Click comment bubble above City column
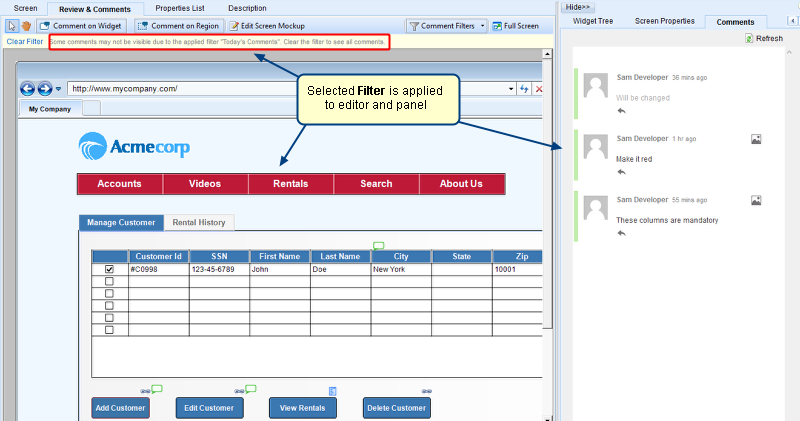 [378, 245]
